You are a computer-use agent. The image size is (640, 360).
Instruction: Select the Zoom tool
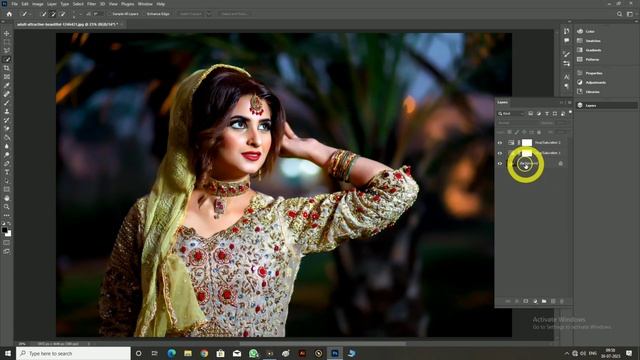pyautogui.click(x=7, y=207)
